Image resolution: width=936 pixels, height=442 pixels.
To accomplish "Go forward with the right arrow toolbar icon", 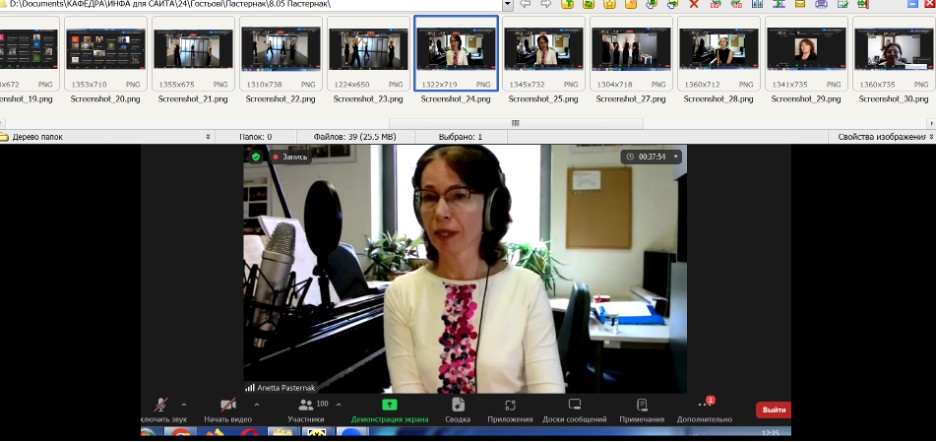I will coord(546,4).
